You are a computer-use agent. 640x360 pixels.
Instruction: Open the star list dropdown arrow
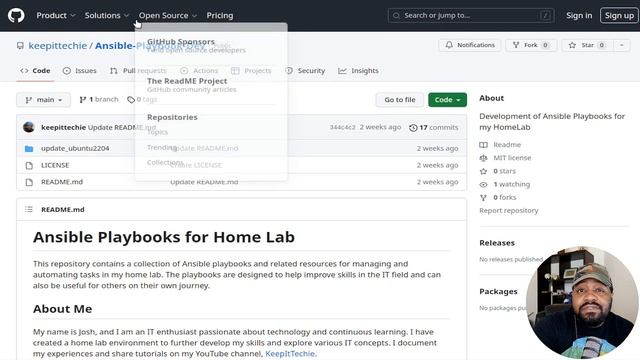(x=622, y=45)
